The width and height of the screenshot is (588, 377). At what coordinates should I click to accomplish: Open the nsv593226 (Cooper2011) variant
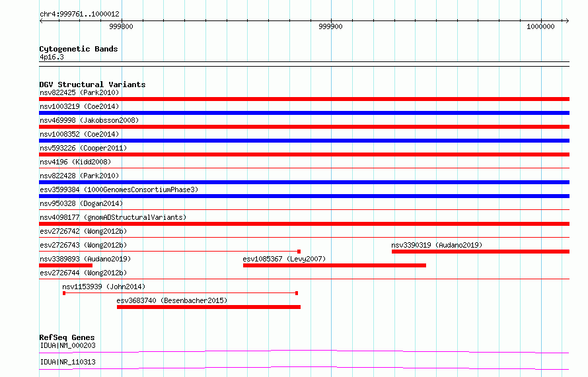tap(83, 148)
